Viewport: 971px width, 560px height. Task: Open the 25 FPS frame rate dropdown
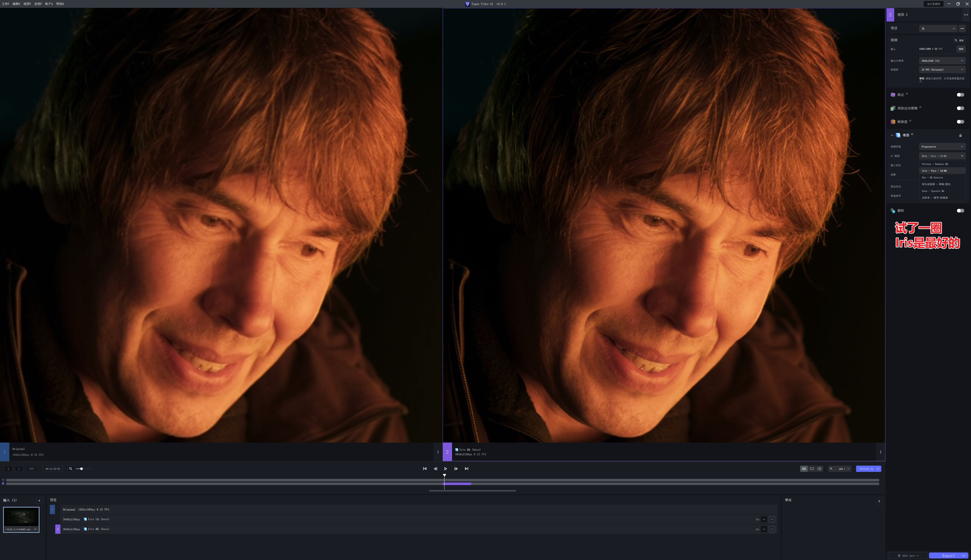(x=942, y=70)
